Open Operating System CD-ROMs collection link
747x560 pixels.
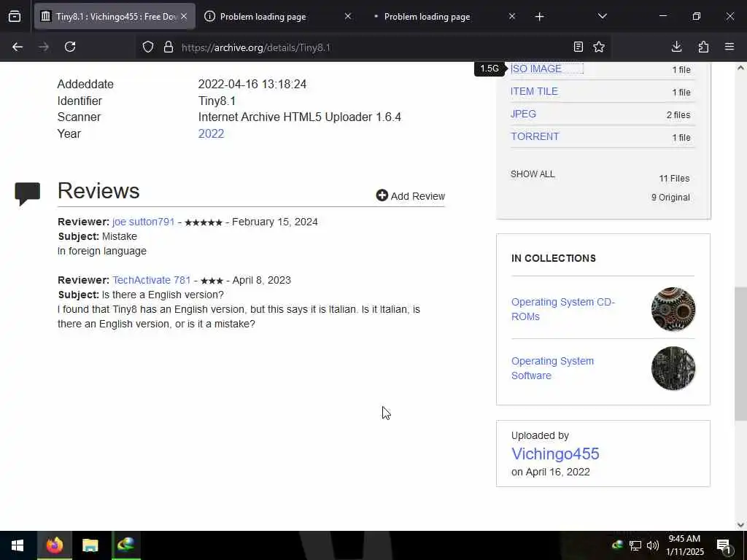pos(563,309)
